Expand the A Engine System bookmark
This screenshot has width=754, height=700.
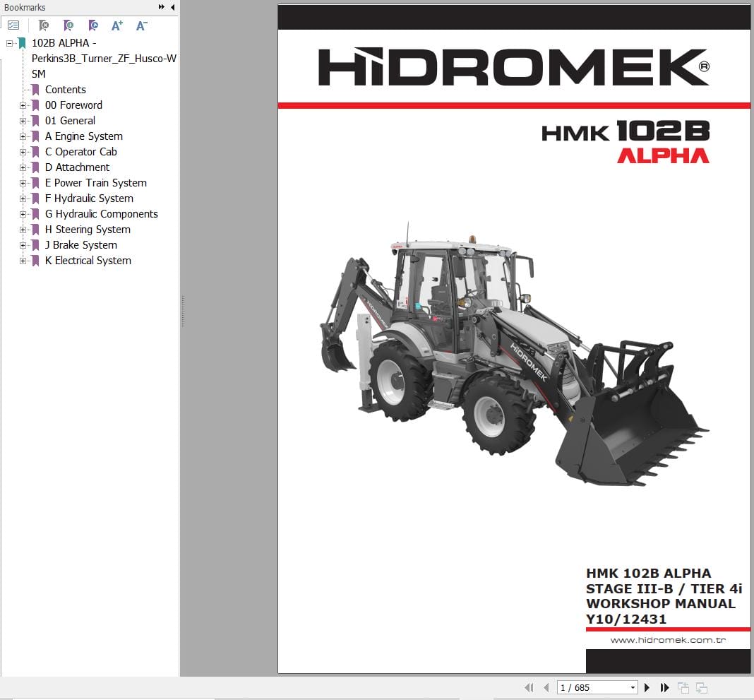point(23,136)
